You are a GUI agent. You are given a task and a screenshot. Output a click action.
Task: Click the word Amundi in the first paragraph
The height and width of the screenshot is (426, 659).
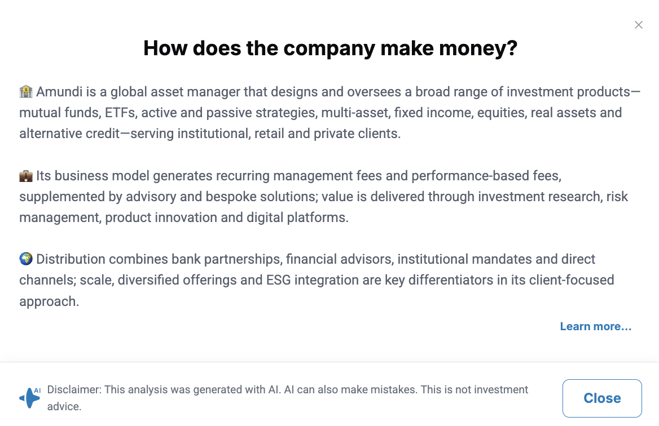tap(59, 92)
